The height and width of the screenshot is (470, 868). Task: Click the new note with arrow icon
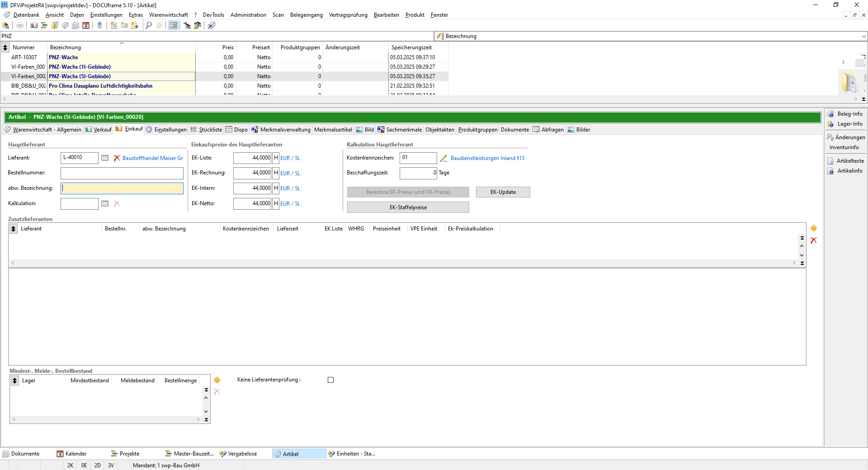click(x=135, y=25)
